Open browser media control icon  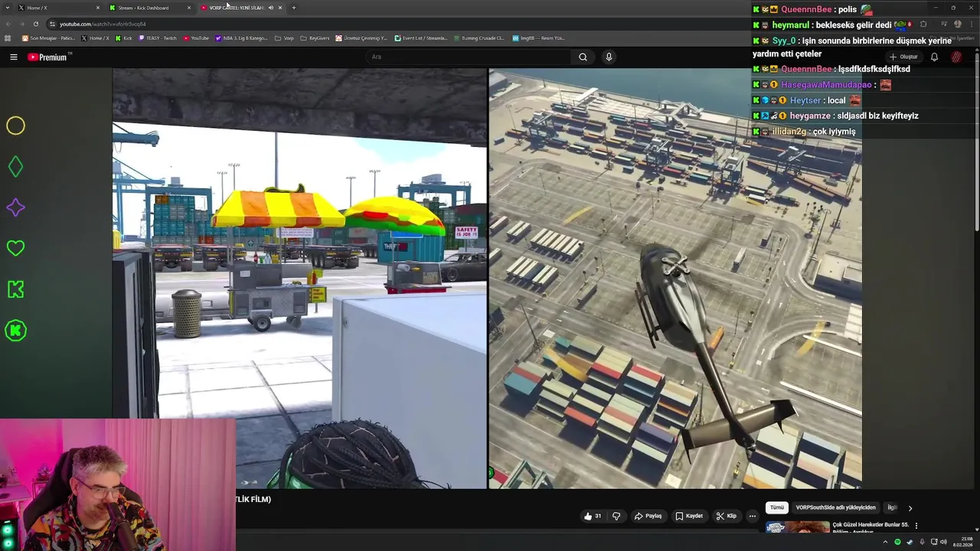tap(944, 24)
